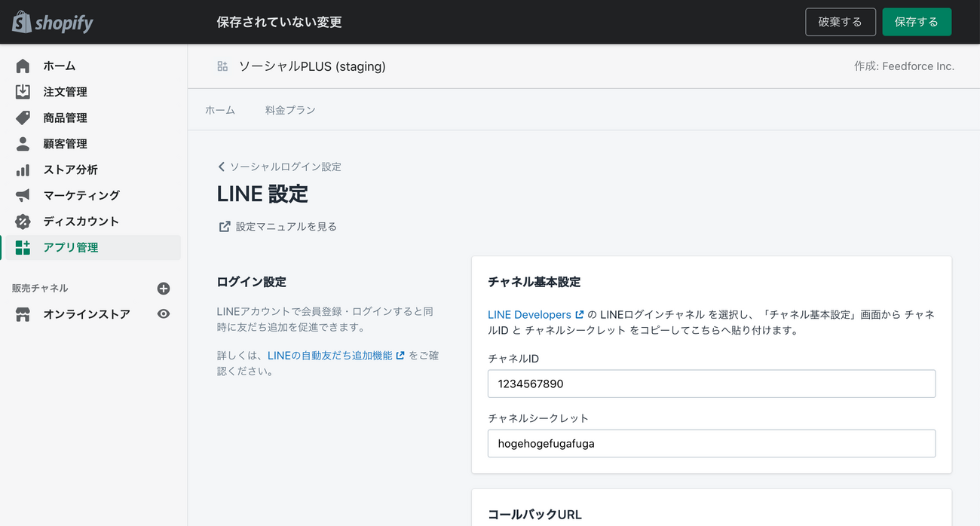
Task: Open 注文管理 orders inbox icon
Action: 23,92
